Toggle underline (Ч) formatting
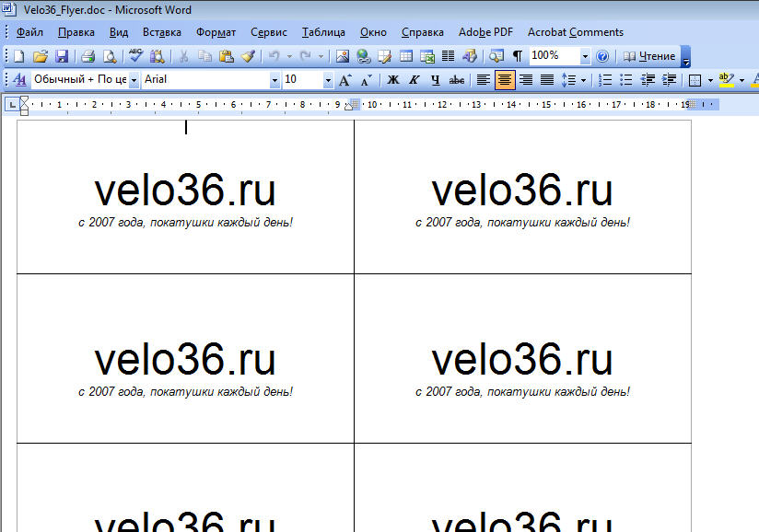 (435, 79)
